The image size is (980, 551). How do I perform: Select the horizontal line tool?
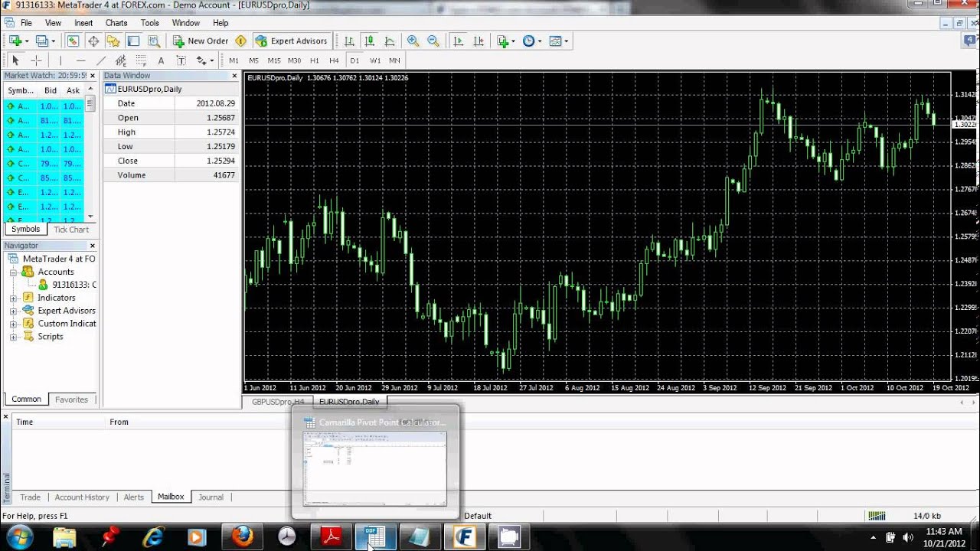(x=81, y=60)
